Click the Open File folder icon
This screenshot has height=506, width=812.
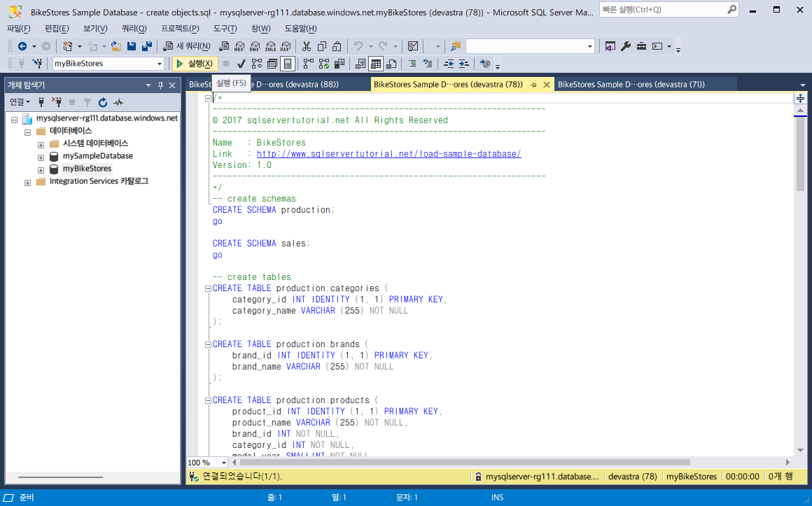116,47
